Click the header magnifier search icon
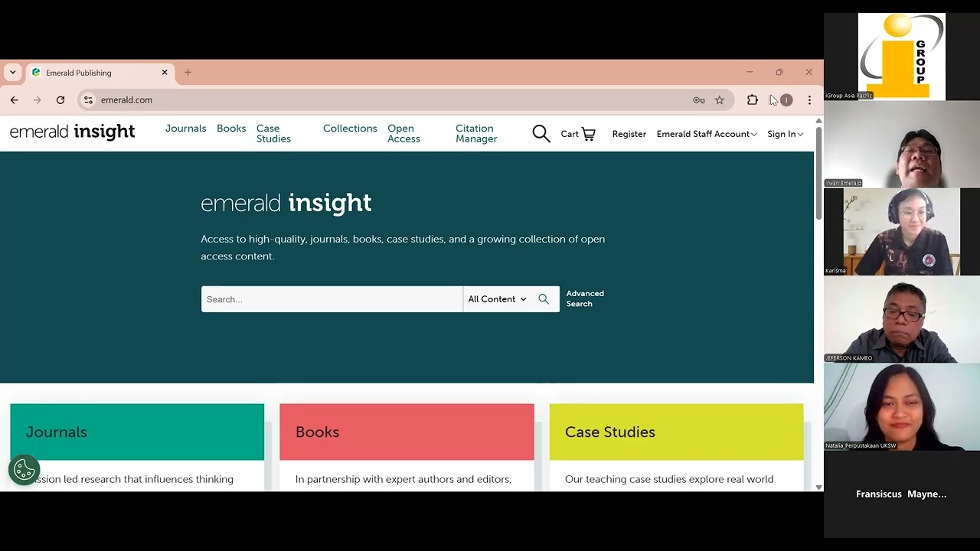Screen dimensions: 980x551 541,134
